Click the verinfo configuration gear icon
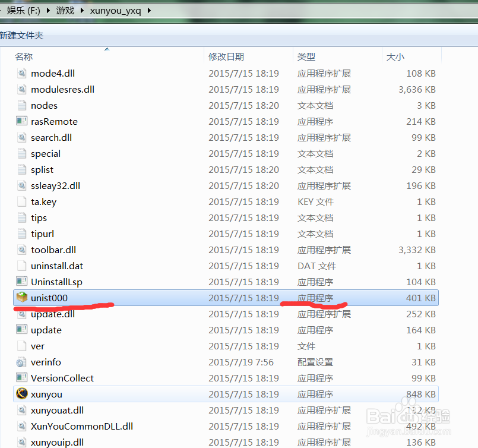Image resolution: width=478 pixels, height=448 pixels. click(x=21, y=362)
